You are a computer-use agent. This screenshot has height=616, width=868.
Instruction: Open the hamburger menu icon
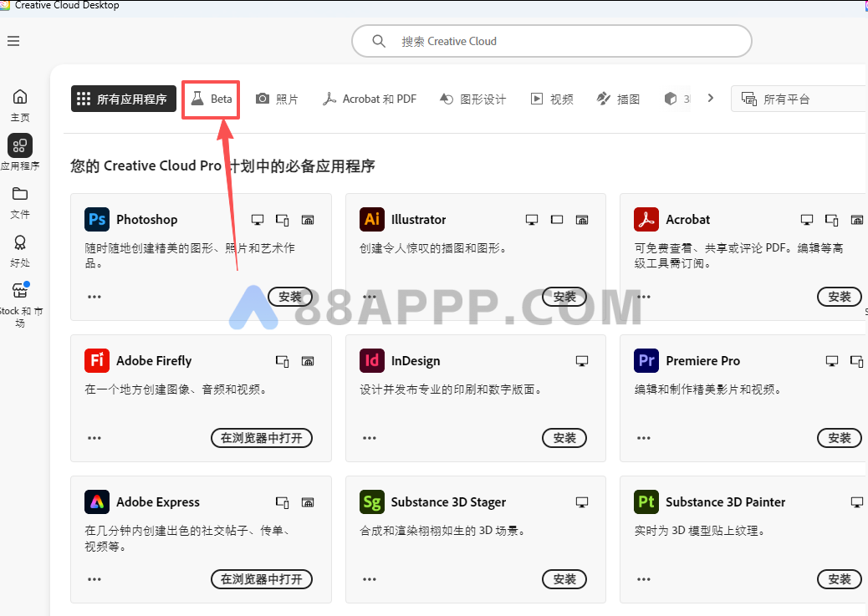coord(13,41)
